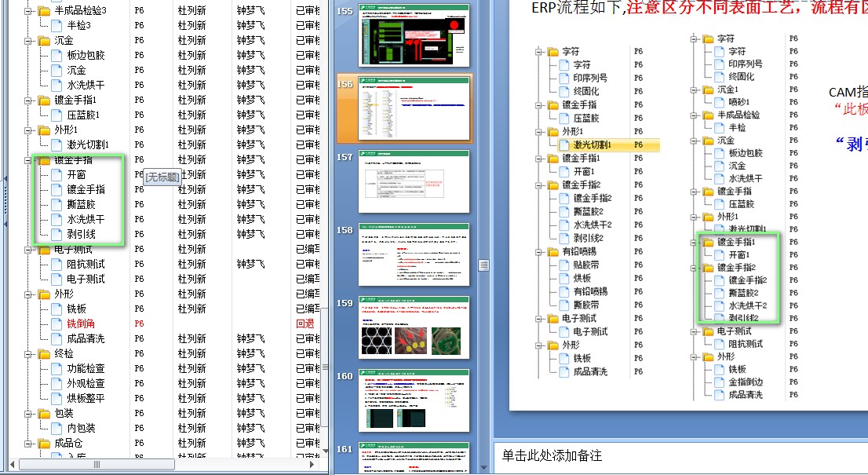Open slide 155 thumbnail
The width and height of the screenshot is (868, 475).
(x=414, y=35)
